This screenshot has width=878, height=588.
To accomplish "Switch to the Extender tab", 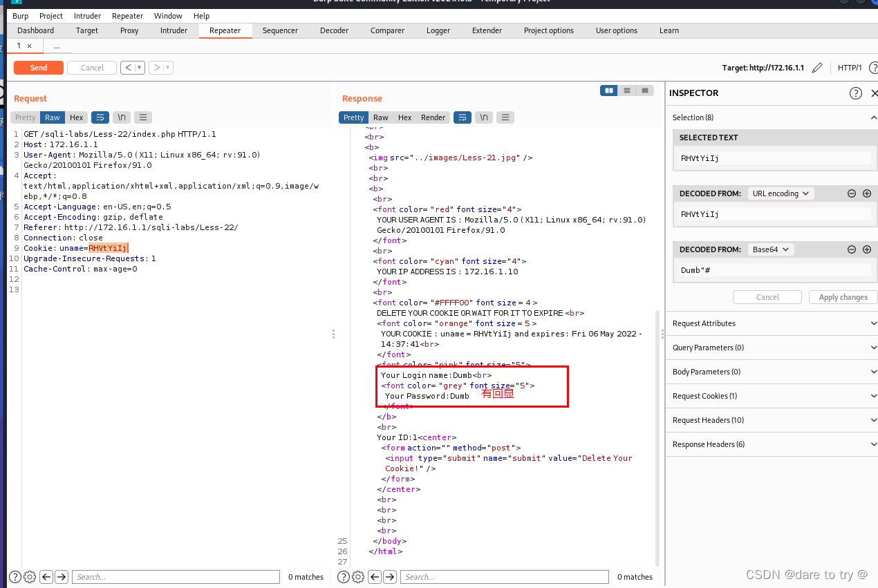I will [x=487, y=30].
